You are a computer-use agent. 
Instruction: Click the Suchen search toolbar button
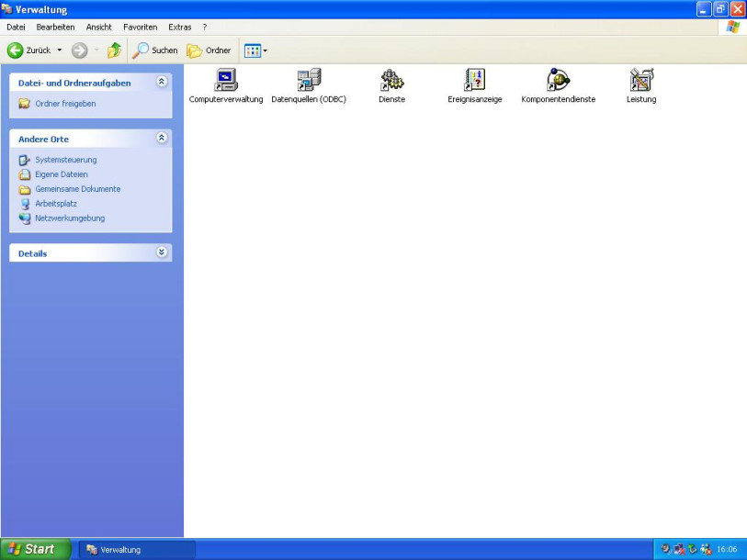(x=155, y=50)
